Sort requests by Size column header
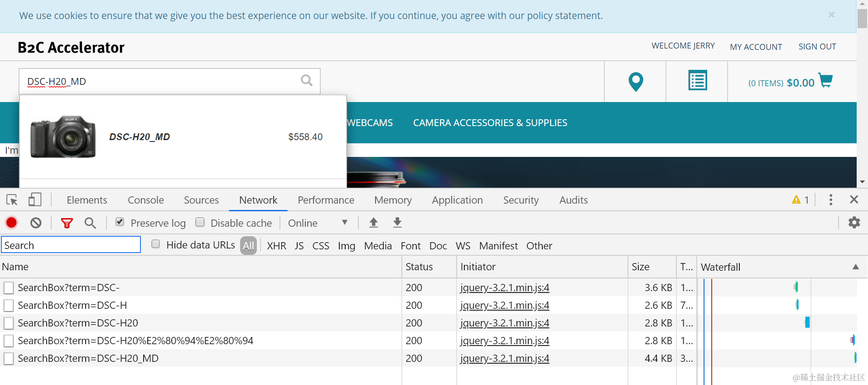Viewport: 868px width, 385px height. point(652,267)
